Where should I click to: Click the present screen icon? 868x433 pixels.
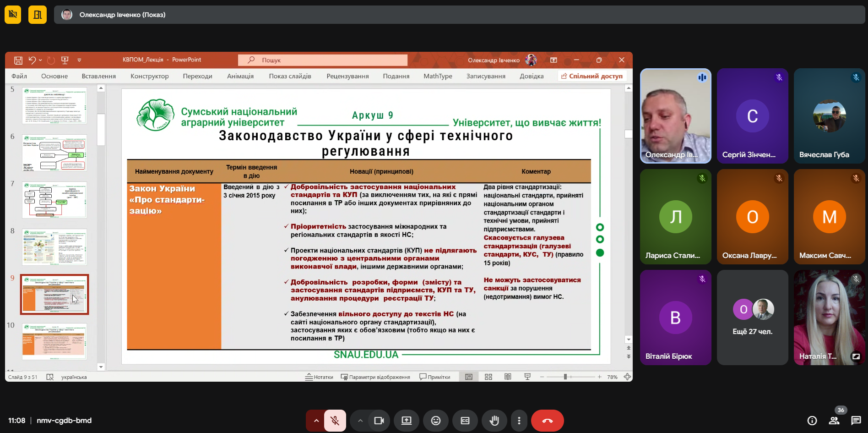(407, 421)
